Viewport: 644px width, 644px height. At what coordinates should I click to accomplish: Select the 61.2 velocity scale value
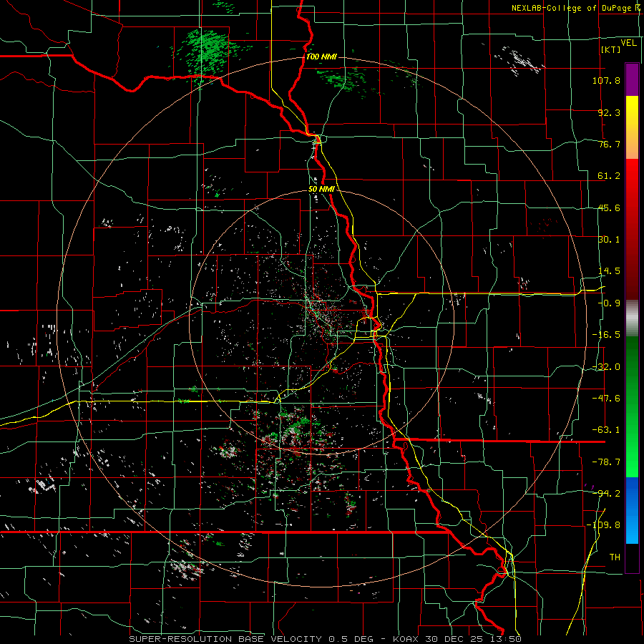(x=609, y=176)
